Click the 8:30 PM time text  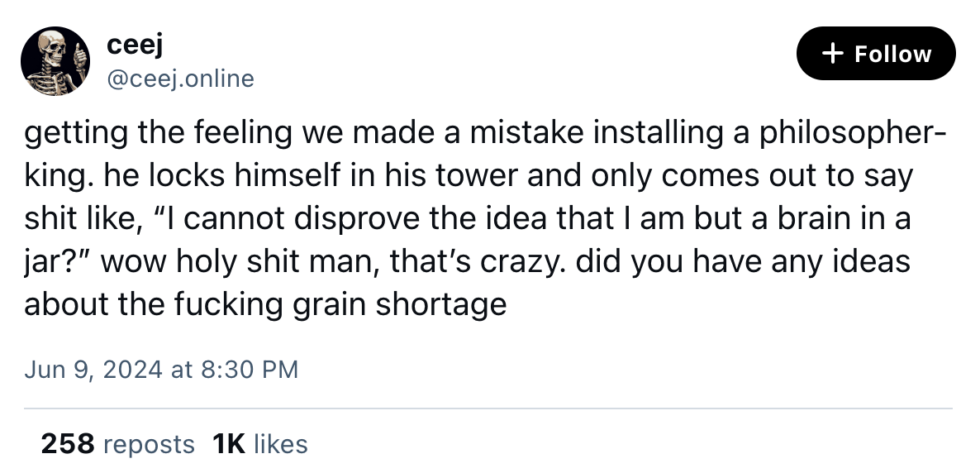coord(247,369)
